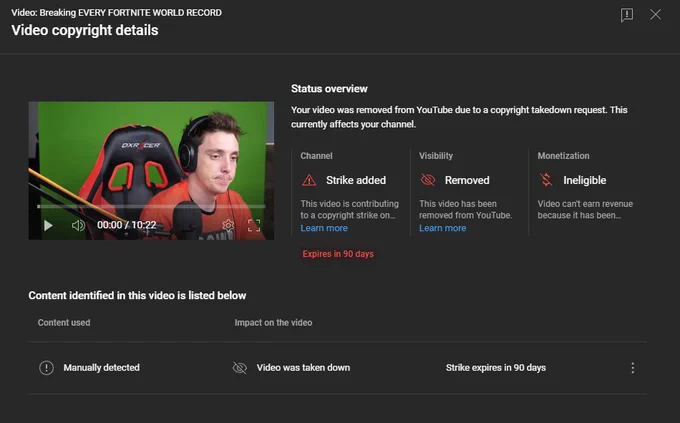This screenshot has height=423, width=680.
Task: Click Strike expires in 90 days text
Action: point(496,368)
